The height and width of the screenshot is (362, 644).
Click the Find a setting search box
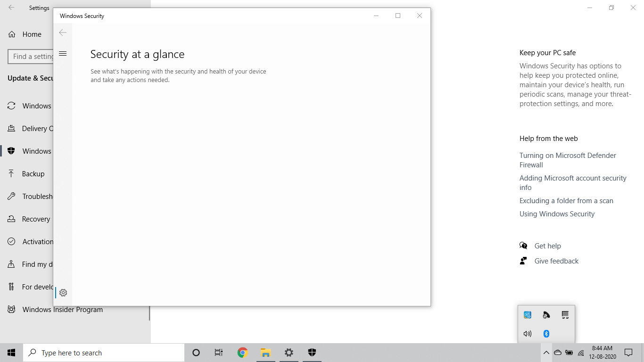point(31,57)
